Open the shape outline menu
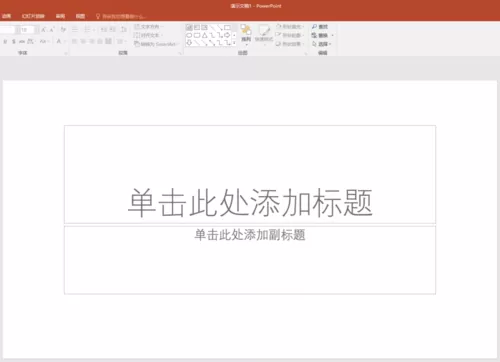Viewport: 500px width, 362px height. [x=290, y=35]
